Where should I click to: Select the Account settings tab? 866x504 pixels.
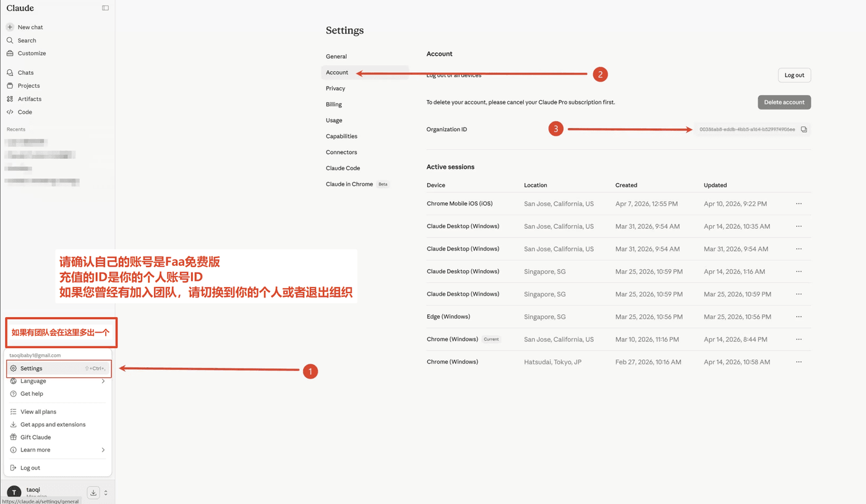coord(365,72)
